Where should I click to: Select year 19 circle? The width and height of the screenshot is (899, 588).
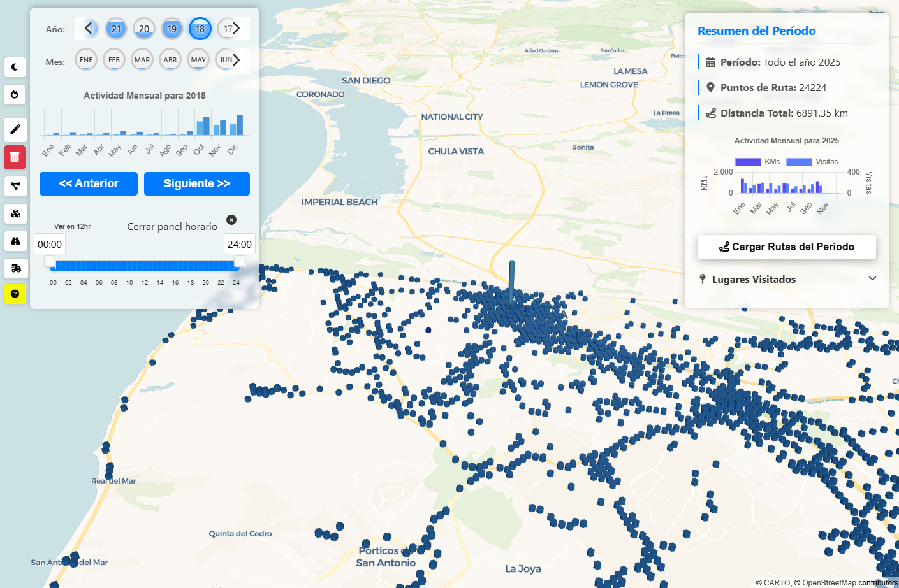pyautogui.click(x=172, y=29)
